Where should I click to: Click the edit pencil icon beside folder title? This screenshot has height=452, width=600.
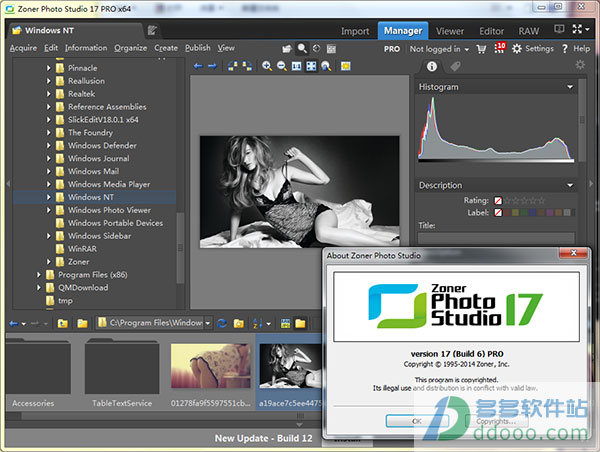coord(152,30)
